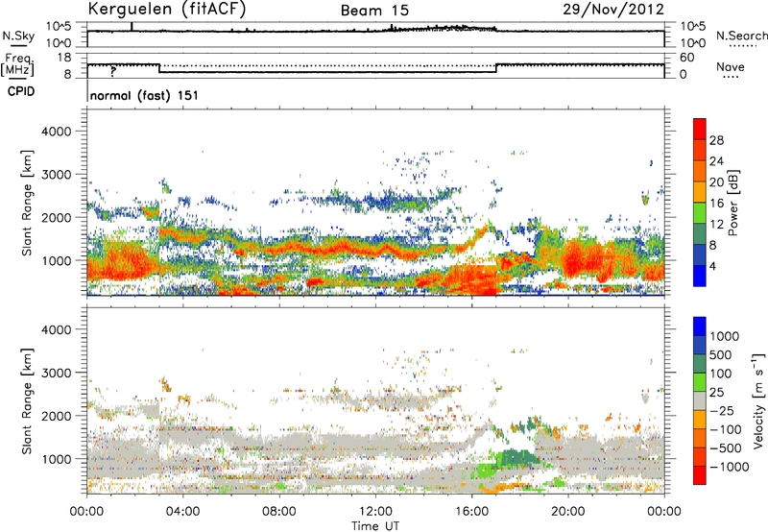
Task: Click the frequency step-up at 17:00 UT
Action: pos(496,68)
